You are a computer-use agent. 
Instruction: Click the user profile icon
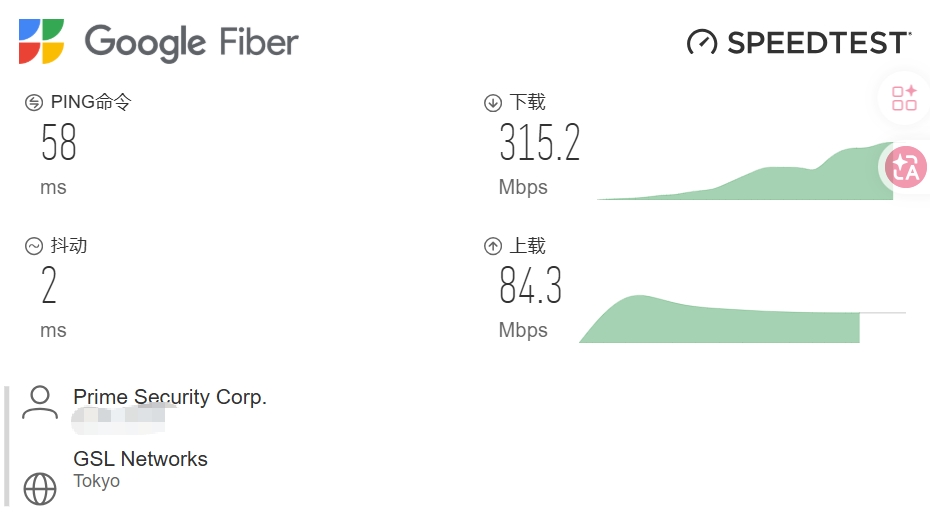[40, 402]
